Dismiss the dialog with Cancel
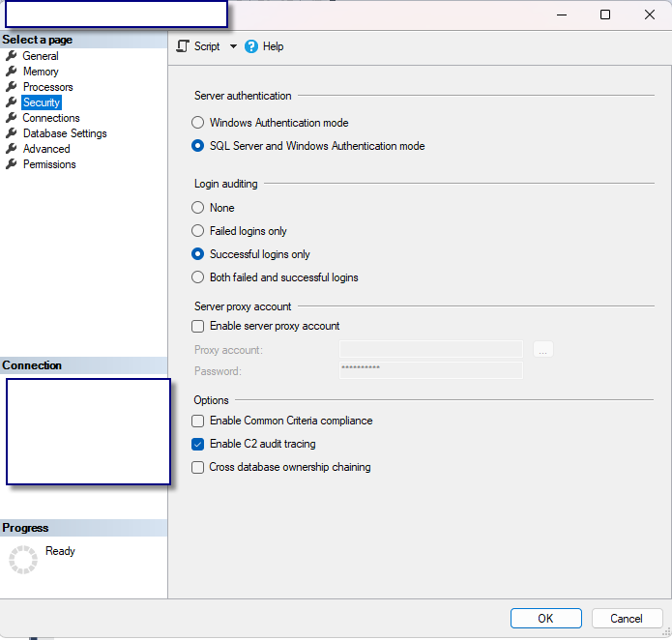672x640 pixels. pos(627,618)
